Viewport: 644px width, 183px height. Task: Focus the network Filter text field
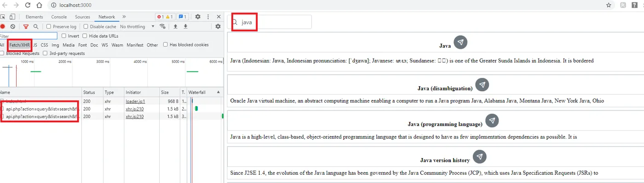tap(29, 36)
